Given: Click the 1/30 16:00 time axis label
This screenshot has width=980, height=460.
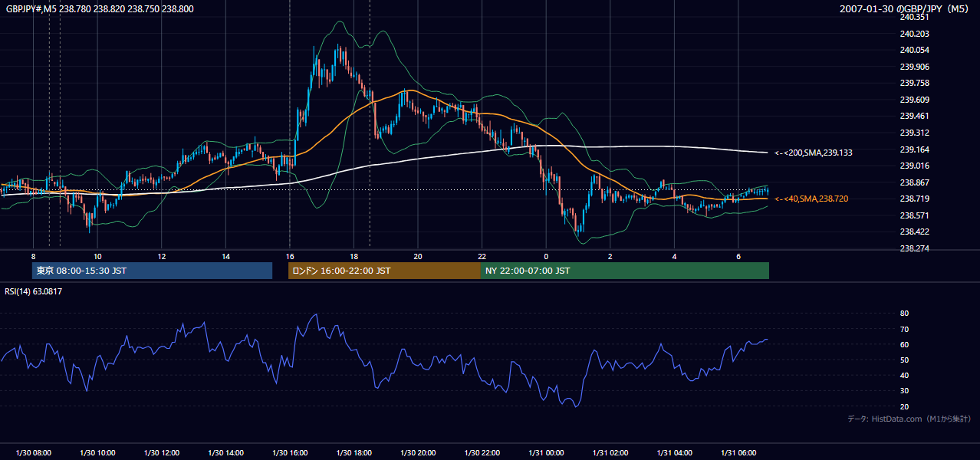Looking at the screenshot, I should click(290, 453).
